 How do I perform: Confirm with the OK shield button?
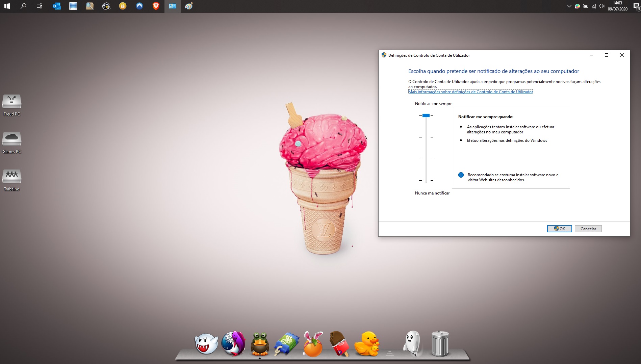coord(559,229)
